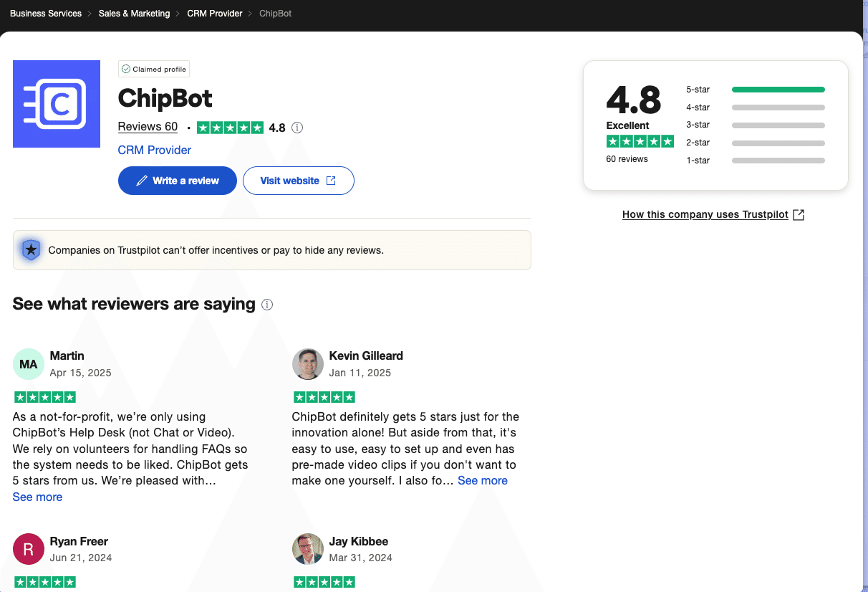This screenshot has width=868, height=592.
Task: Visit the CRM Provider category link
Action: click(154, 150)
